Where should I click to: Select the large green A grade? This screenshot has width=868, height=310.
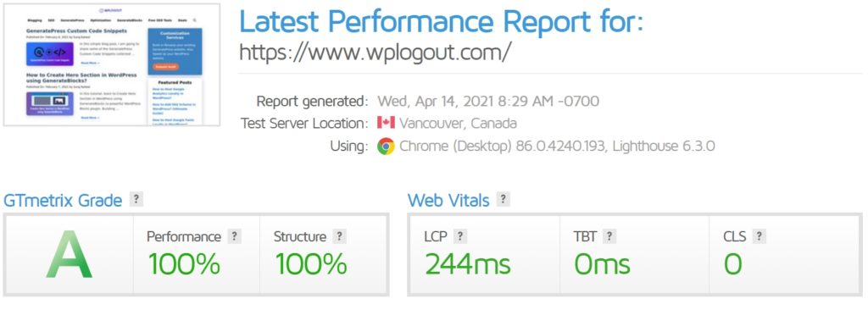(69, 257)
